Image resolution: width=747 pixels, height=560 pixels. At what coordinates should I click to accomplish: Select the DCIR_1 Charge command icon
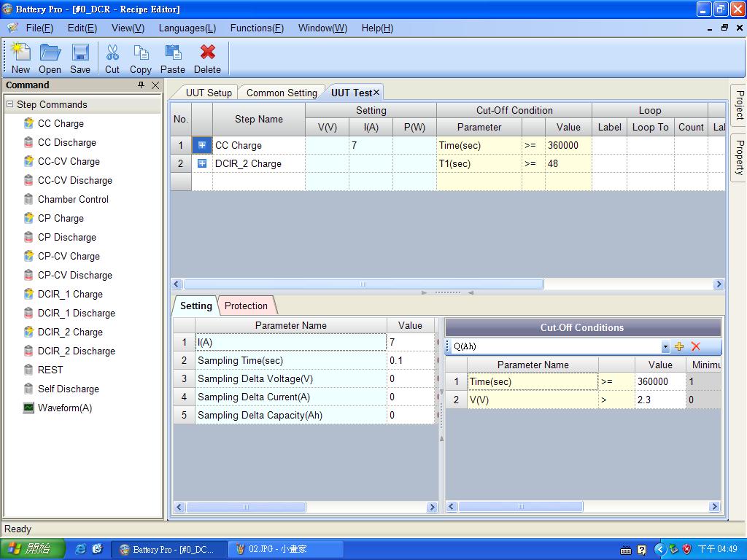(28, 294)
